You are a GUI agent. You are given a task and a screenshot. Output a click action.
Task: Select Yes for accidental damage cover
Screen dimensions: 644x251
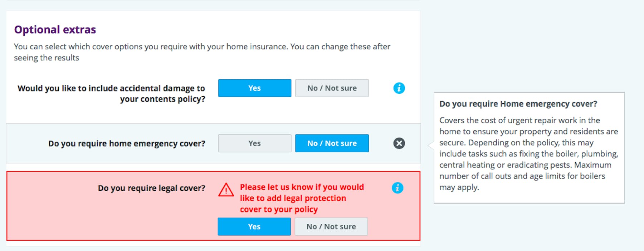pyautogui.click(x=255, y=88)
